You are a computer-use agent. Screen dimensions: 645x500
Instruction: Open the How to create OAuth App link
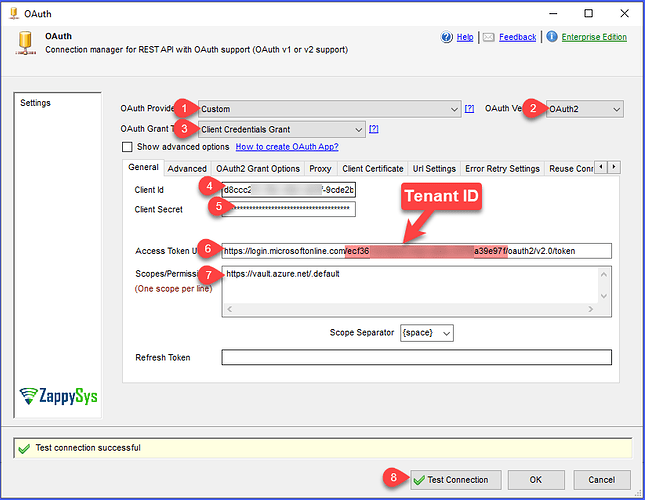pyautogui.click(x=287, y=147)
